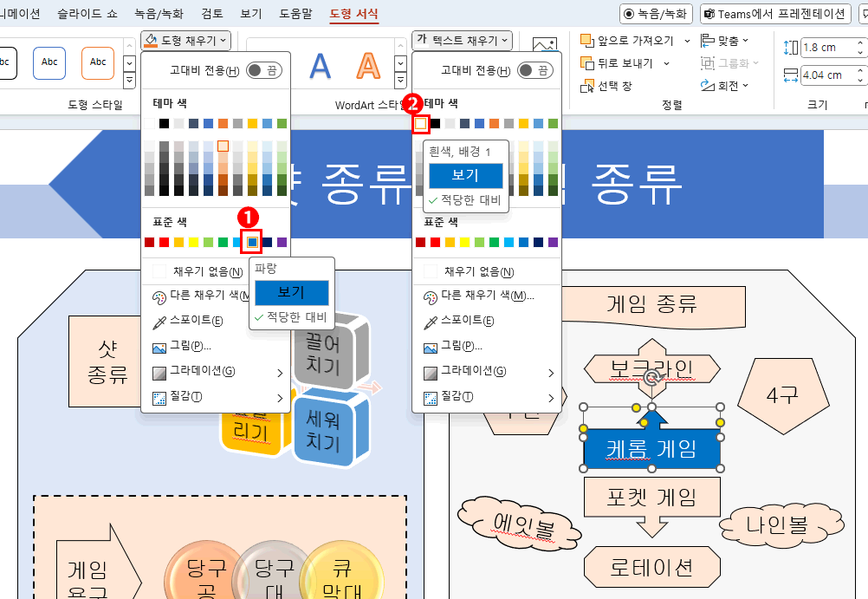Expand the shape styles gallery
Image resolution: width=868 pixels, height=599 pixels.
tap(129, 81)
